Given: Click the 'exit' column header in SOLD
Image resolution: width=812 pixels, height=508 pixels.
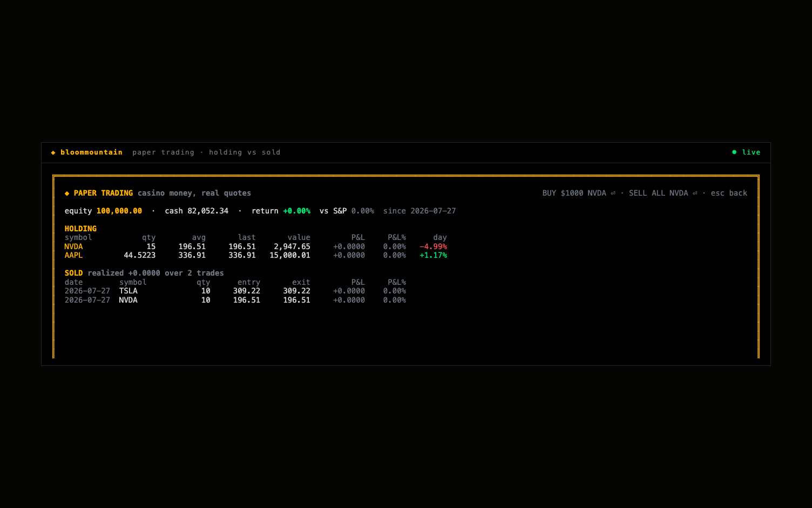Looking at the screenshot, I should click(x=301, y=283).
